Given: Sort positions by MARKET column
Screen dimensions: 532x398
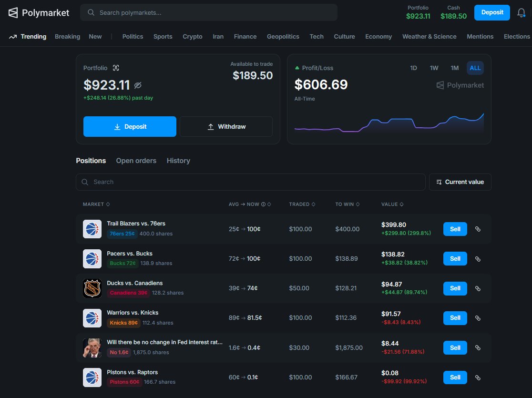Looking at the screenshot, I should (x=96, y=204).
